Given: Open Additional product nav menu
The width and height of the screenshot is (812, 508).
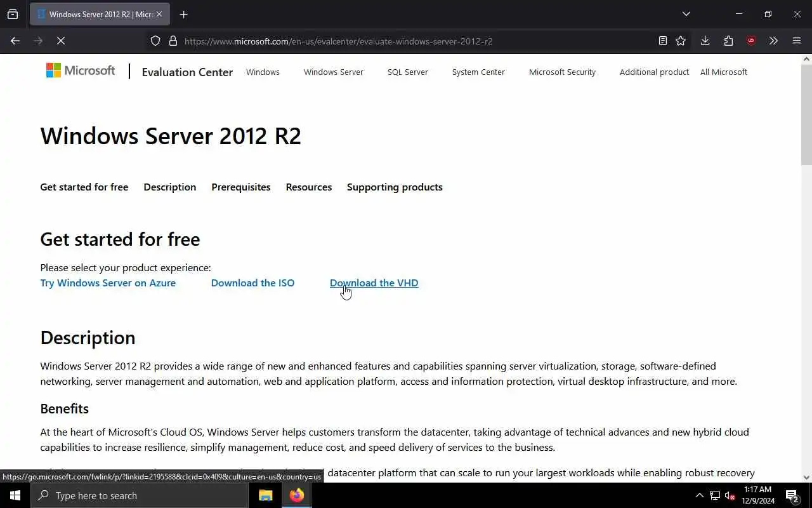Looking at the screenshot, I should click(654, 72).
